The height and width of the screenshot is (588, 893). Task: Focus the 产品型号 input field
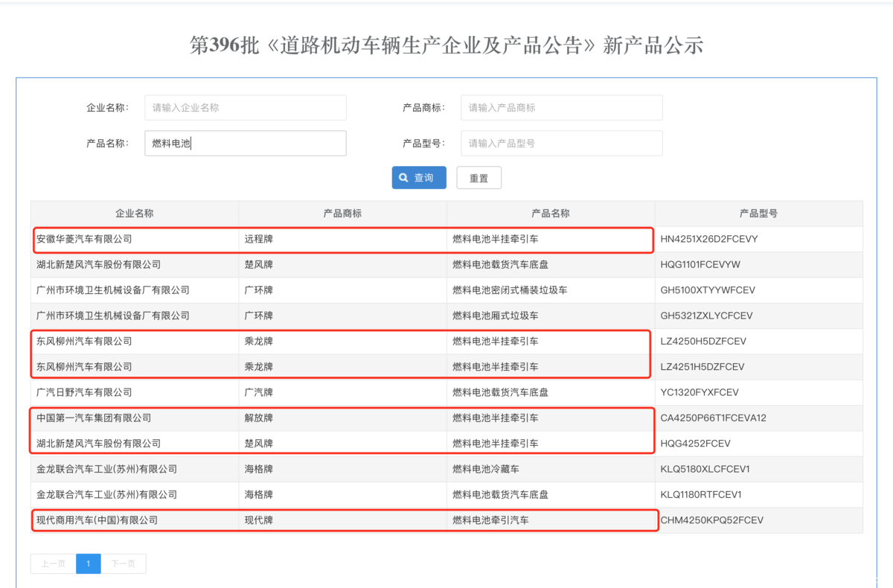point(562,143)
